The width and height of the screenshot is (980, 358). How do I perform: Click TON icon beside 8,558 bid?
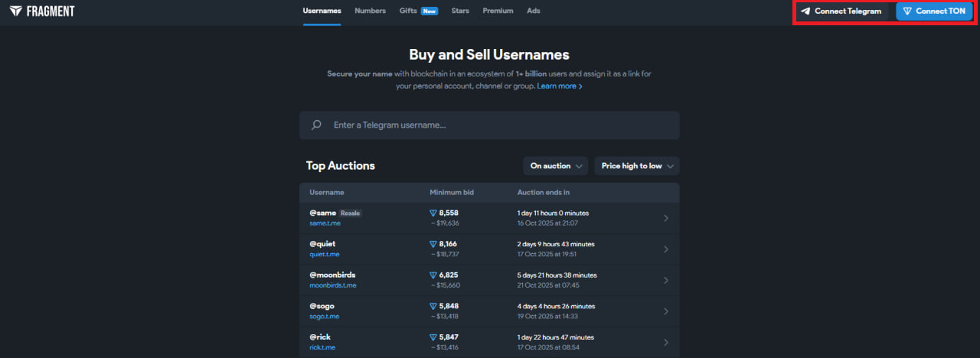(x=433, y=213)
